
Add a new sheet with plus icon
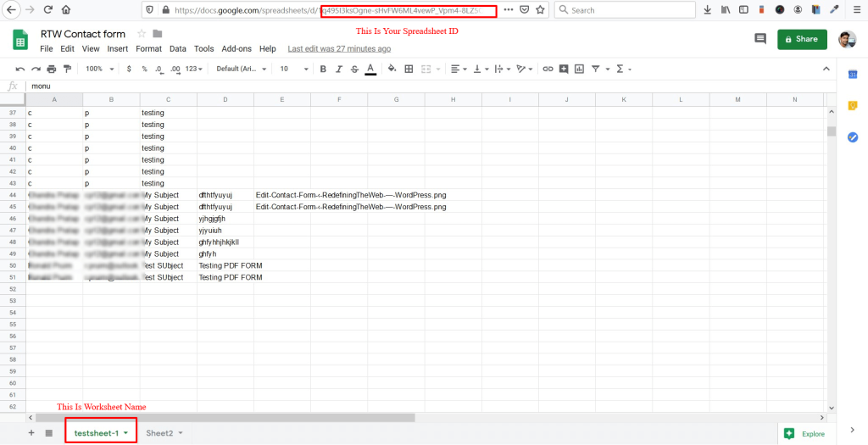pos(31,433)
